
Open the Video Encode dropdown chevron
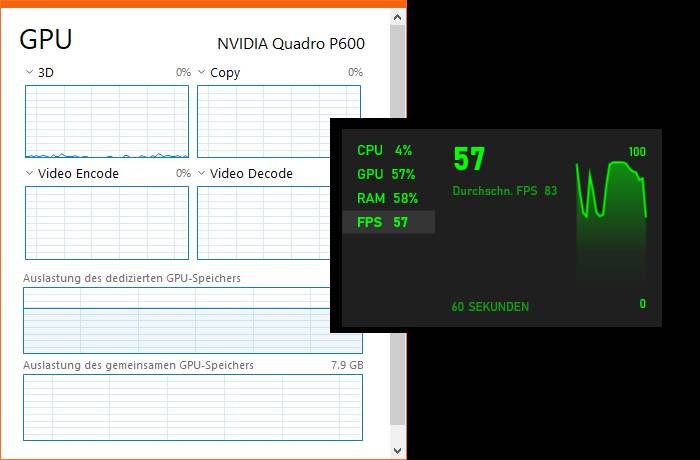pyautogui.click(x=29, y=173)
